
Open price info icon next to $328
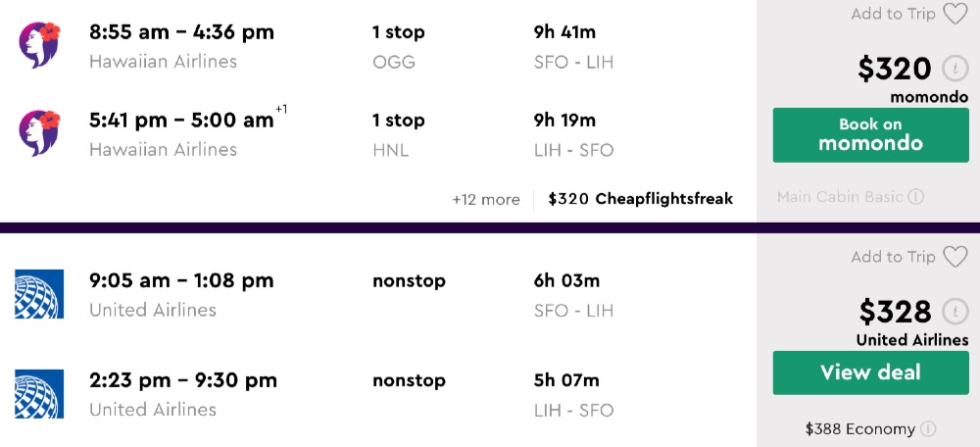coord(955,312)
